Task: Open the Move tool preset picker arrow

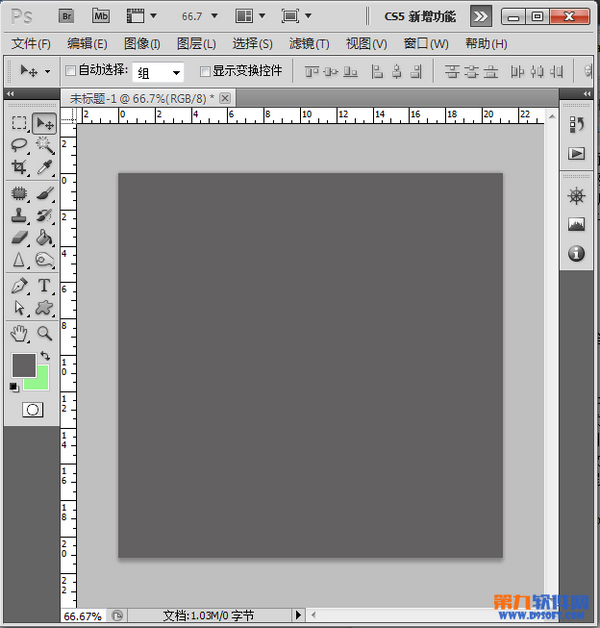Action: click(48, 72)
